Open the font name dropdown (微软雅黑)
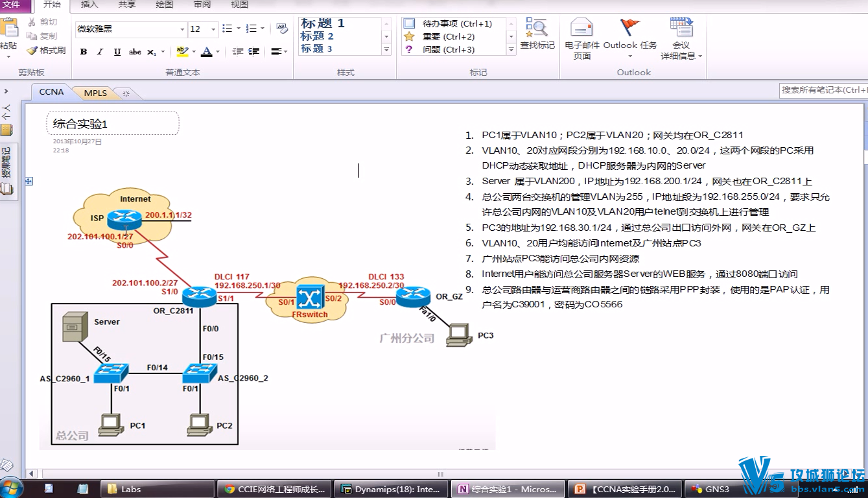Screen dimensions: 868x498 (x=182, y=29)
